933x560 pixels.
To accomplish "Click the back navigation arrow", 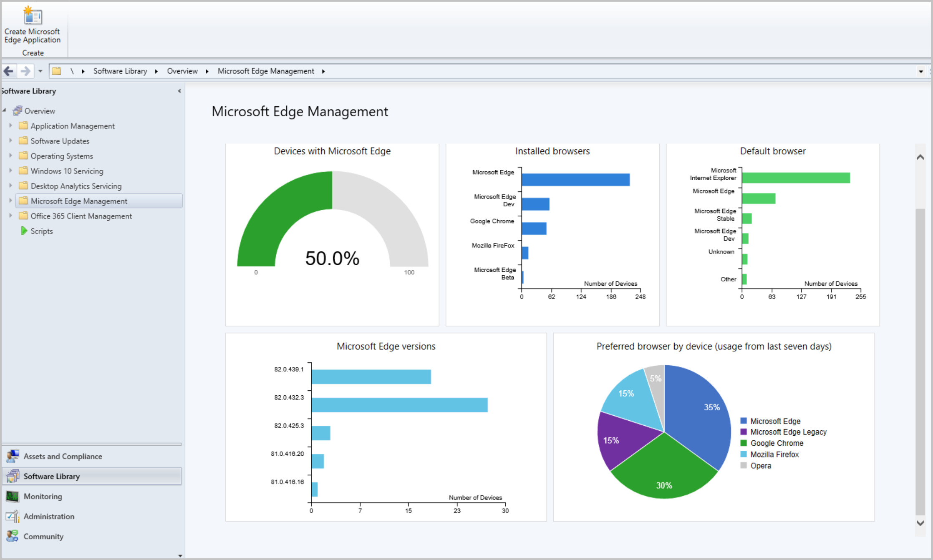I will [x=8, y=71].
